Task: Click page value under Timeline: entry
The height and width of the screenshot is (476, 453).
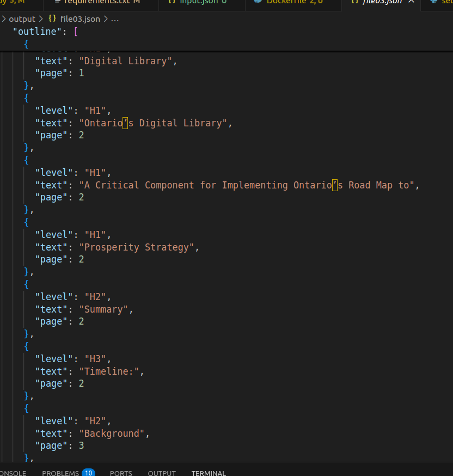Action: [x=81, y=384]
